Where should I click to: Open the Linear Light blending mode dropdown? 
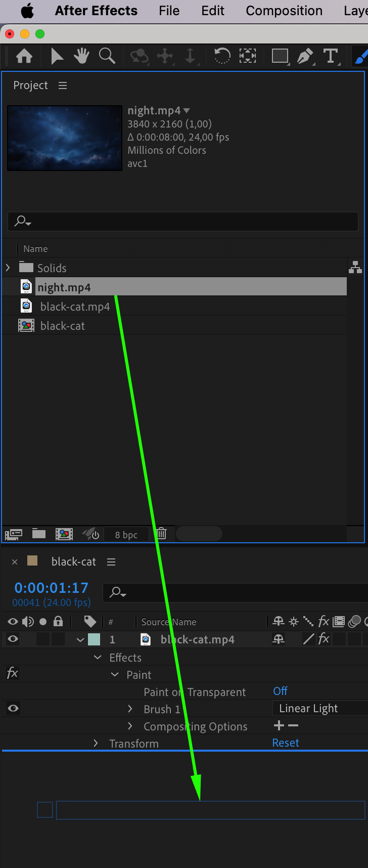319,708
